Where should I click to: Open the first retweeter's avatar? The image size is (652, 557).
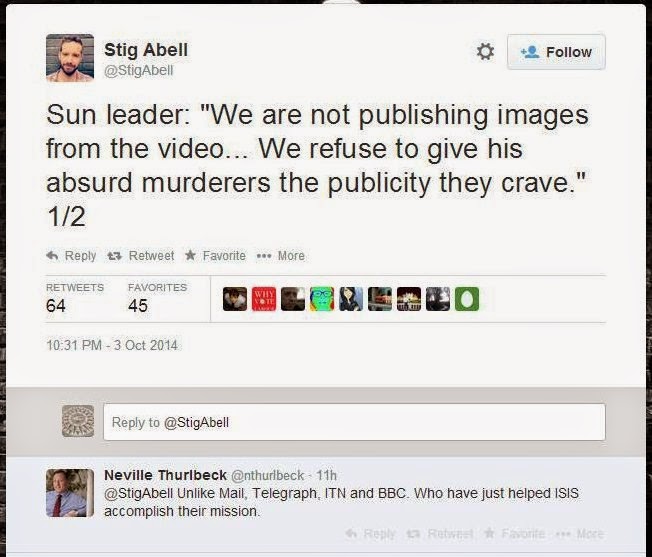point(235,299)
